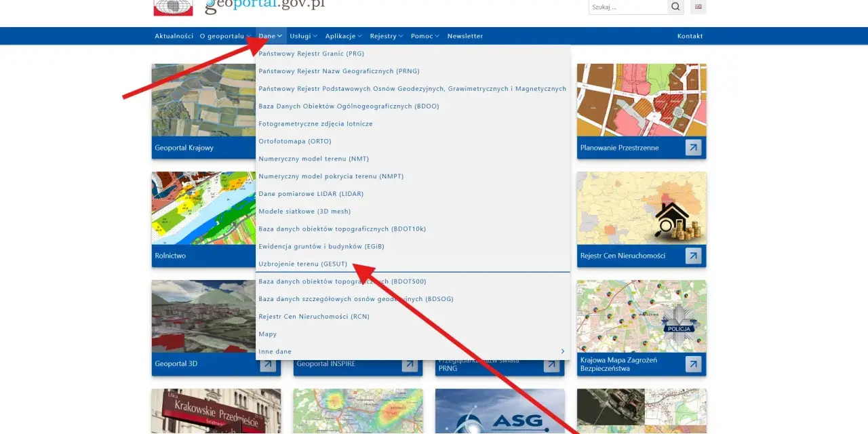The height and width of the screenshot is (434, 868).
Task: Open the Planowanie Przestrzenne arrow icon
Action: tap(693, 147)
